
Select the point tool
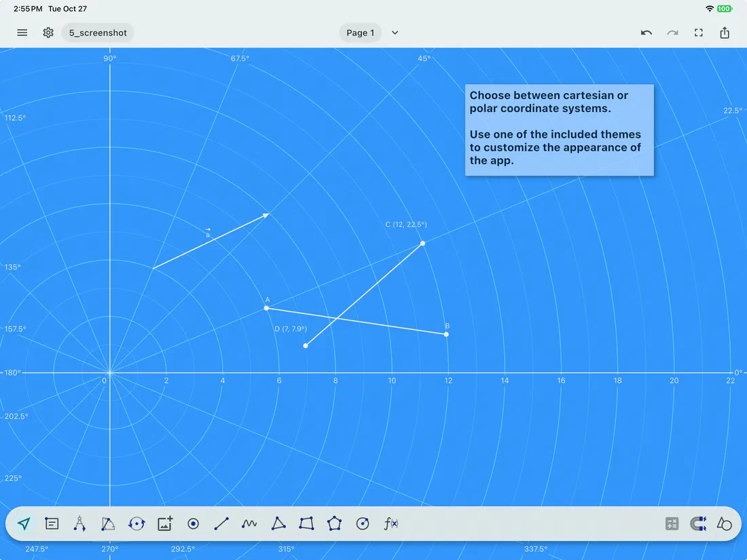tap(193, 524)
